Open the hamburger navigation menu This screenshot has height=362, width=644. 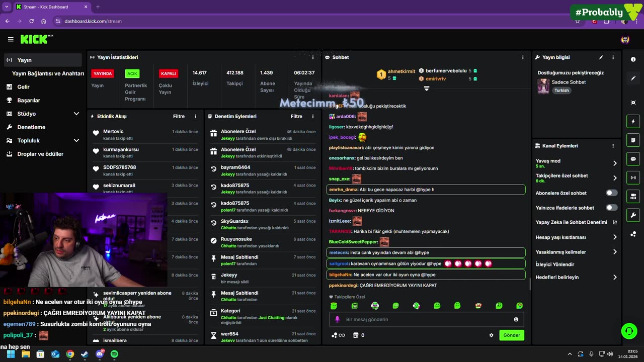[11, 39]
